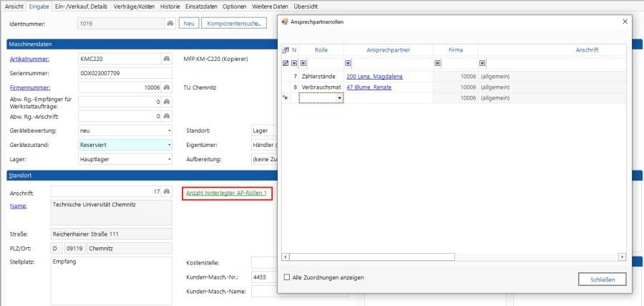The width and height of the screenshot is (644, 306).
Task: Click binoculars lookup icon in Standort Anschrift field
Action: tap(167, 192)
